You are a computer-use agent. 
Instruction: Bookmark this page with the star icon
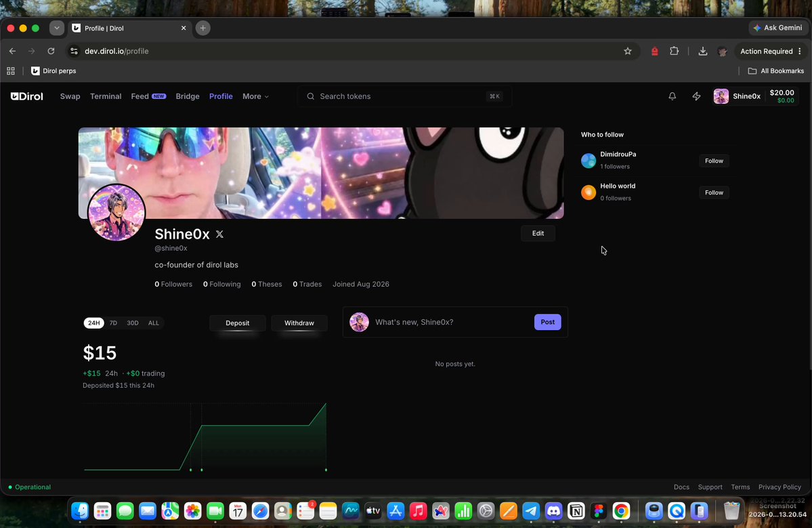(628, 52)
